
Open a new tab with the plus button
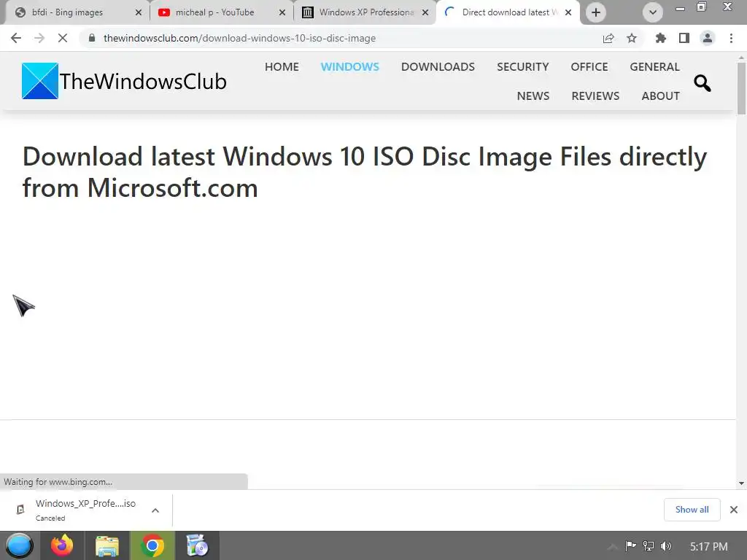(595, 12)
